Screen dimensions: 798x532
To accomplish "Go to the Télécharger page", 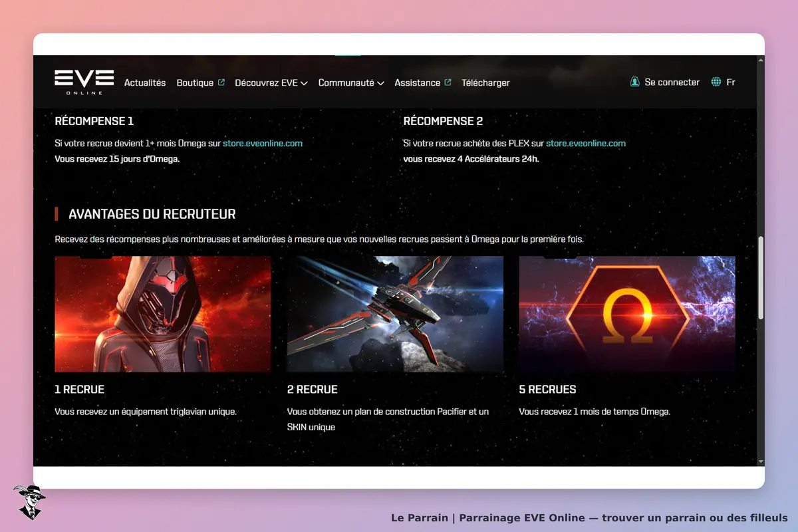I will click(x=485, y=82).
